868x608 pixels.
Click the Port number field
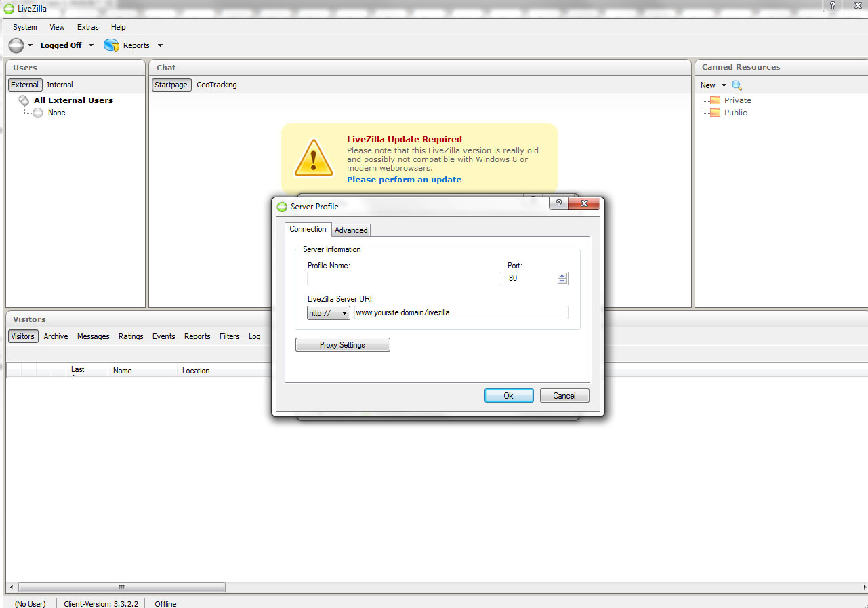click(533, 279)
